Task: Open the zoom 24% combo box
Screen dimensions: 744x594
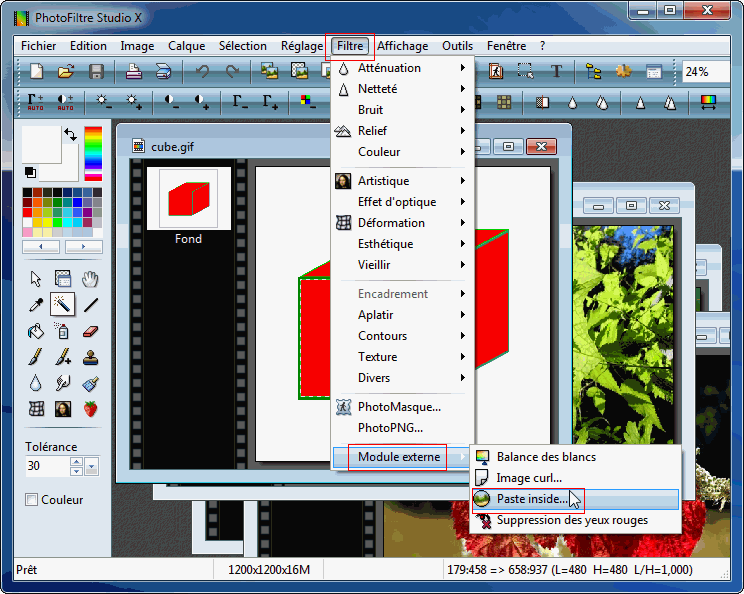Action: pyautogui.click(x=706, y=72)
